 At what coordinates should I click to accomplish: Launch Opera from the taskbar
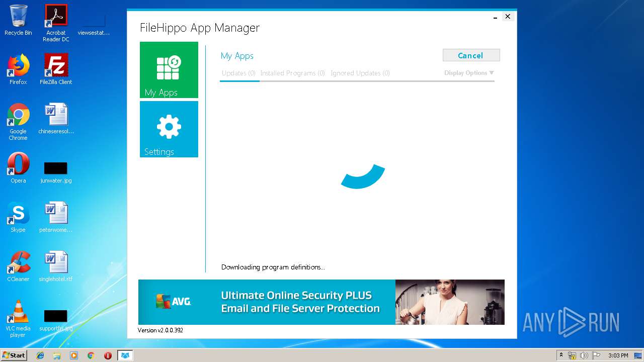[108, 355]
